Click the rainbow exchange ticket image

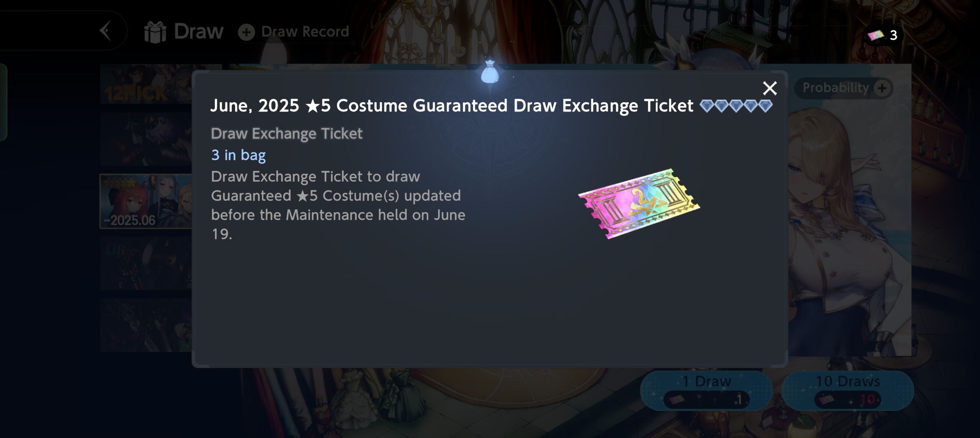pos(639,204)
